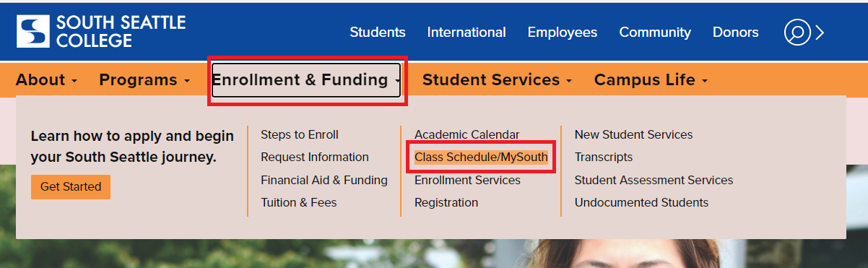This screenshot has width=868, height=268.
Task: Open the Campus Life dropdown
Action: (x=651, y=80)
